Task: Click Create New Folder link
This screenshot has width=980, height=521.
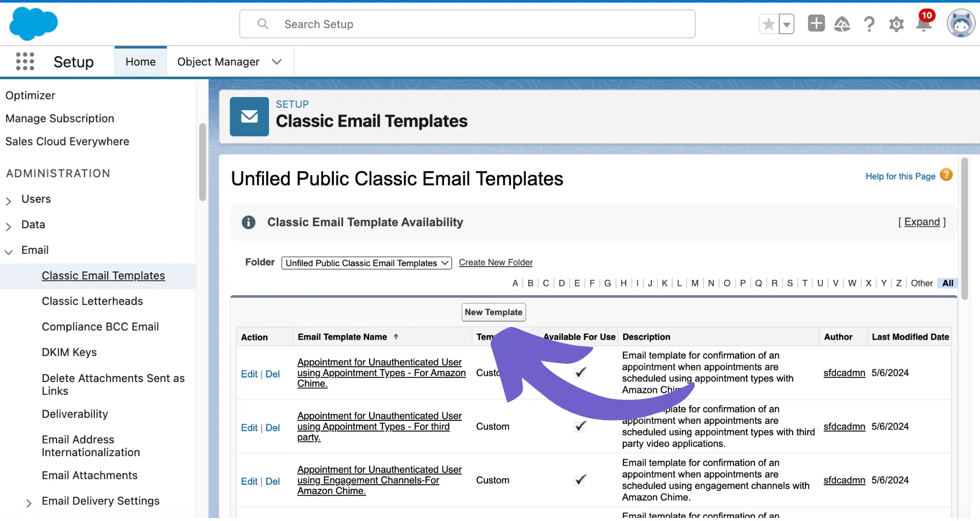Action: pyautogui.click(x=496, y=263)
